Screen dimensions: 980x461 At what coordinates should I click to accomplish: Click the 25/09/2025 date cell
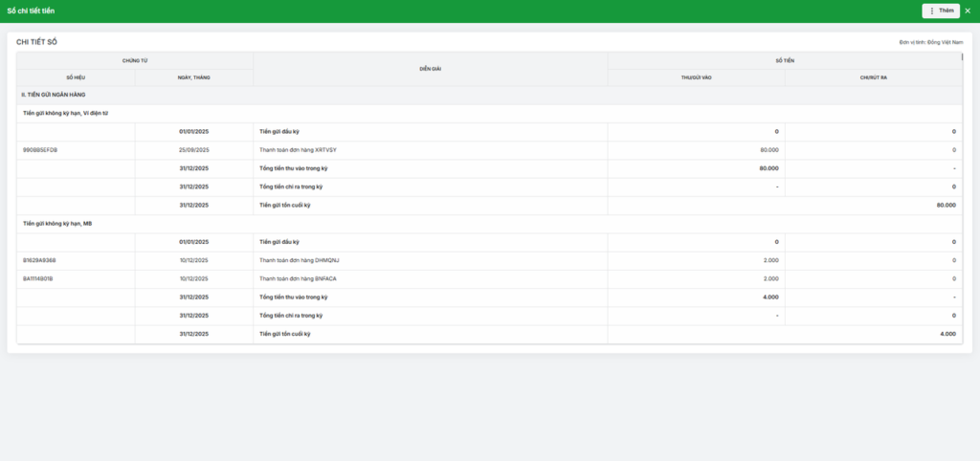(x=193, y=150)
